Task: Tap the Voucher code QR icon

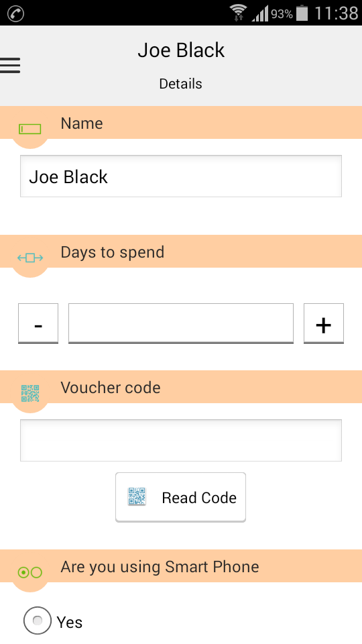Action: 30,393
